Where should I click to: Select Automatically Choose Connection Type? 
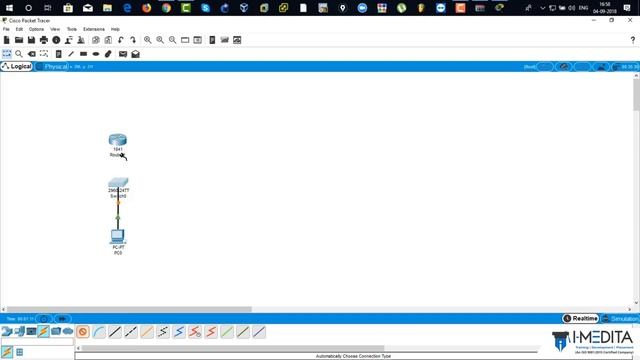[83, 332]
